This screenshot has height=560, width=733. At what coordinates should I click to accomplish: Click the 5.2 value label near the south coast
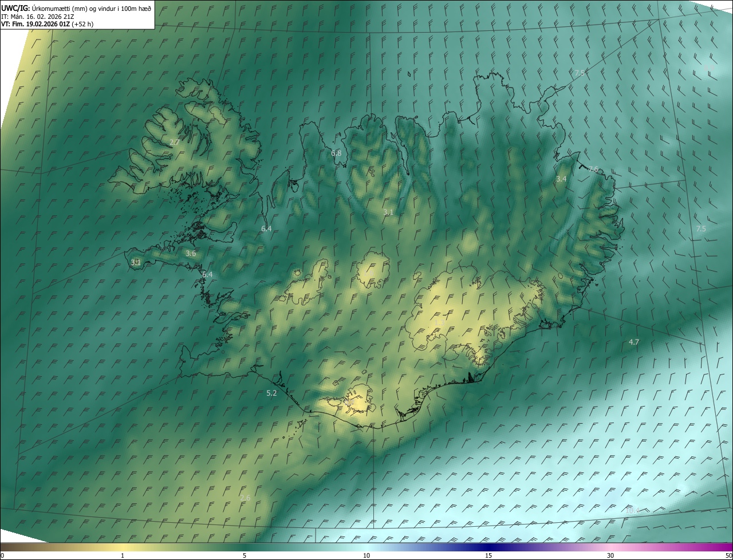point(272,393)
